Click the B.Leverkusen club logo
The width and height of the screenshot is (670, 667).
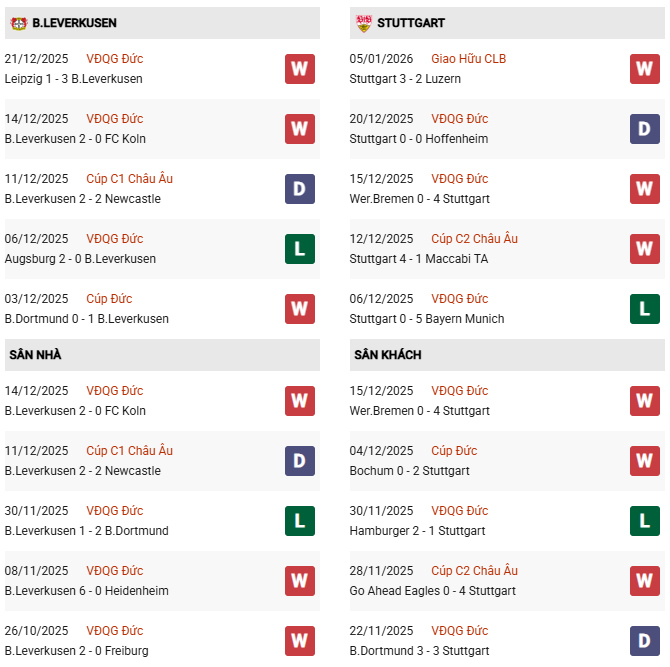click(x=18, y=22)
